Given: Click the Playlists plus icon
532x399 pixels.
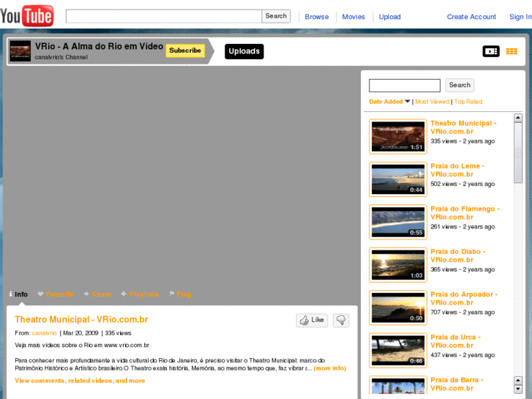Looking at the screenshot, I should pyautogui.click(x=124, y=294).
